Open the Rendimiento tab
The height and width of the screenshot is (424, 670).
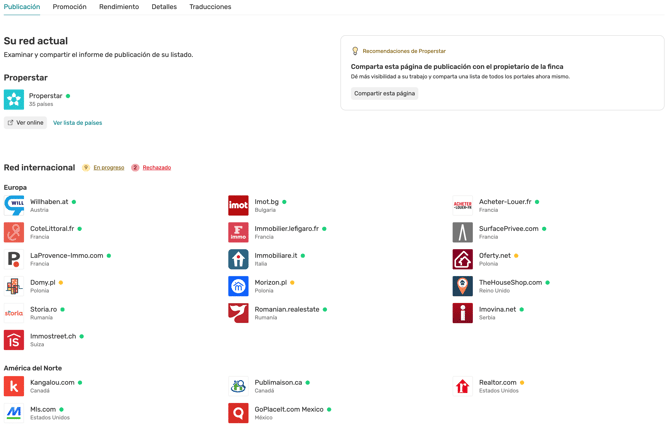[119, 7]
